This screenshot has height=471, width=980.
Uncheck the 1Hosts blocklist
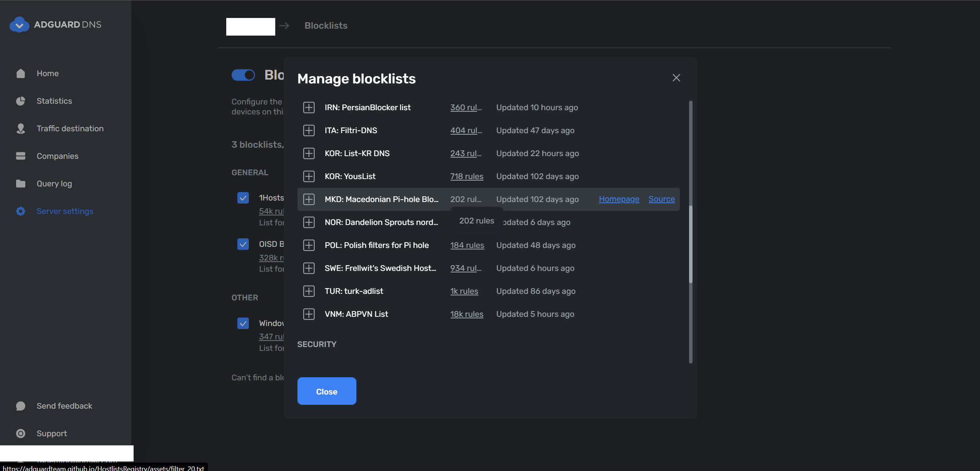tap(243, 198)
